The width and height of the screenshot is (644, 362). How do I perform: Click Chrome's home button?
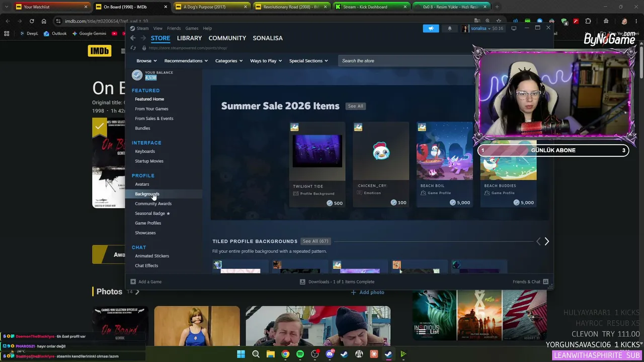(x=44, y=21)
